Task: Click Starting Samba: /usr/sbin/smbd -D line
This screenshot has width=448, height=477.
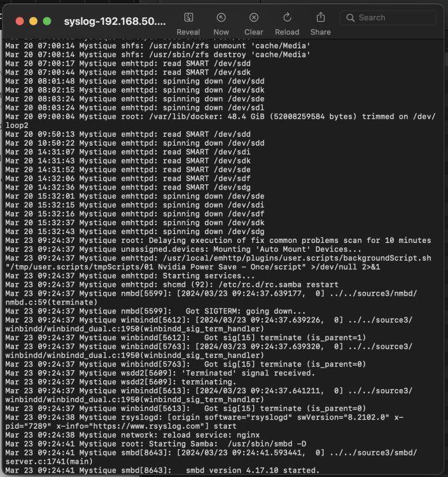Action: pos(156,443)
